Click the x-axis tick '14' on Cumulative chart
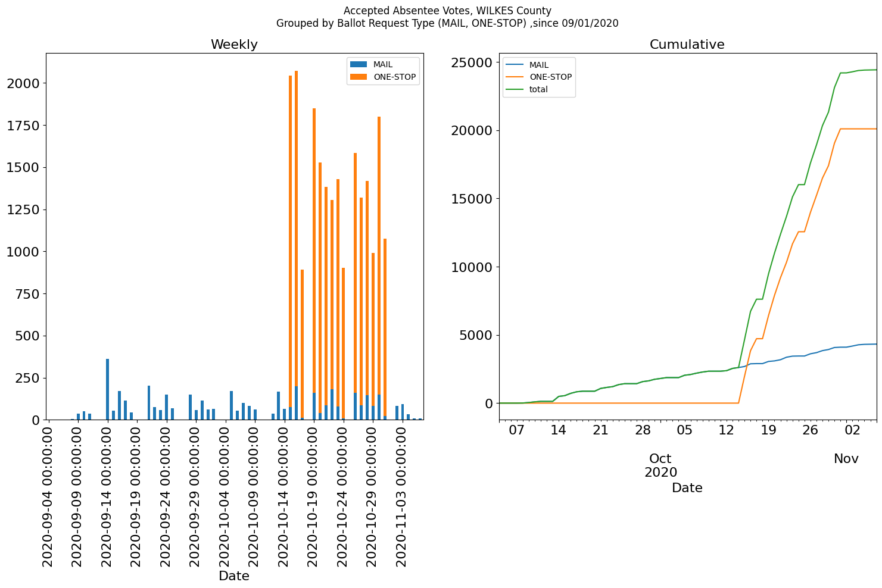Image resolution: width=882 pixels, height=588 pixels. tap(559, 430)
